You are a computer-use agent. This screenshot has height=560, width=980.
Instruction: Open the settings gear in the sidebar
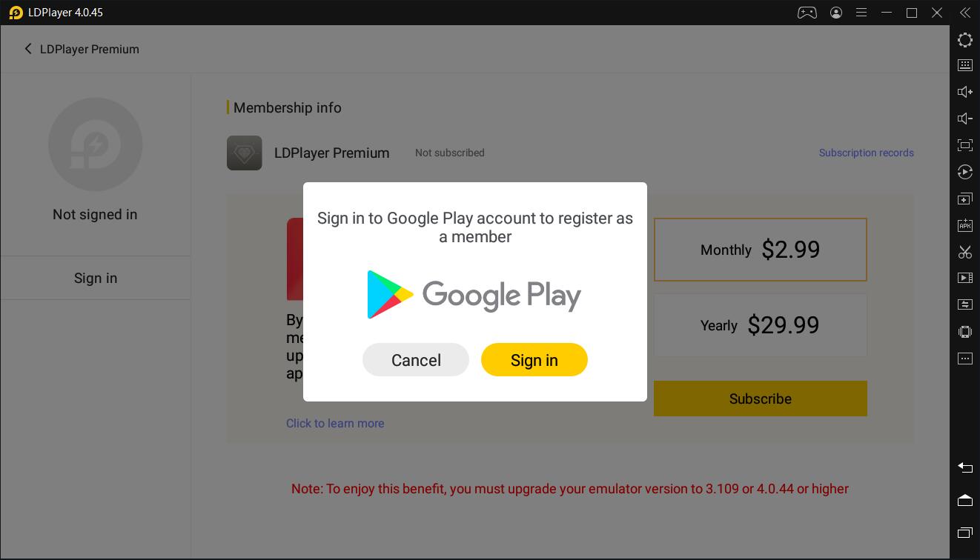point(964,40)
